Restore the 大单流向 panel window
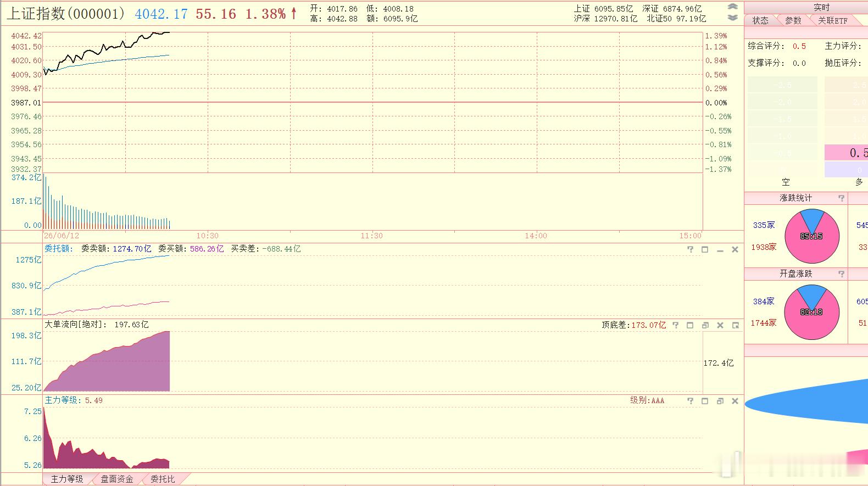This screenshot has width=868, height=486. [705, 325]
